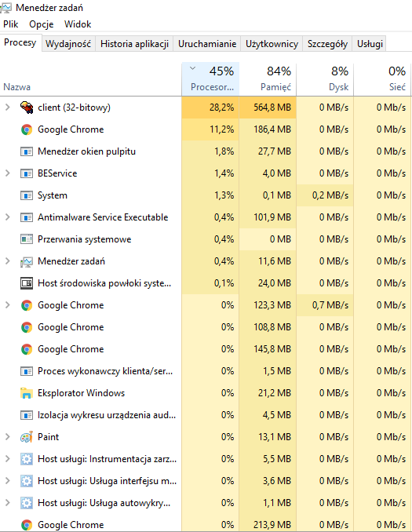This screenshot has height=532, width=412.
Task: Expand Host usługi: Usługa autowykrywania entry
Action: [8, 503]
